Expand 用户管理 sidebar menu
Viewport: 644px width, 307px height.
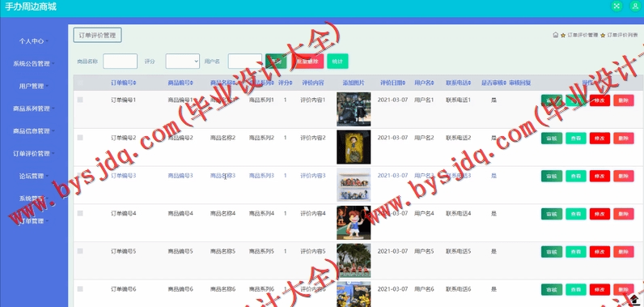click(x=34, y=87)
